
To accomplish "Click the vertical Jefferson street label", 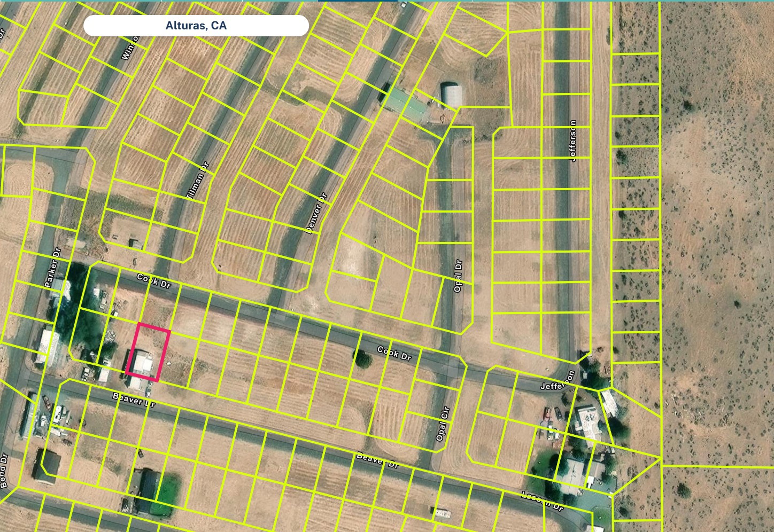I will coord(574,140).
